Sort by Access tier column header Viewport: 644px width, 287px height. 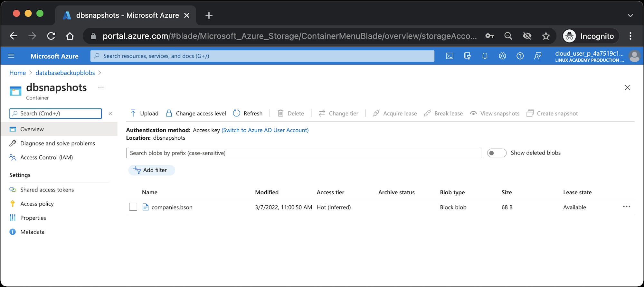click(330, 192)
